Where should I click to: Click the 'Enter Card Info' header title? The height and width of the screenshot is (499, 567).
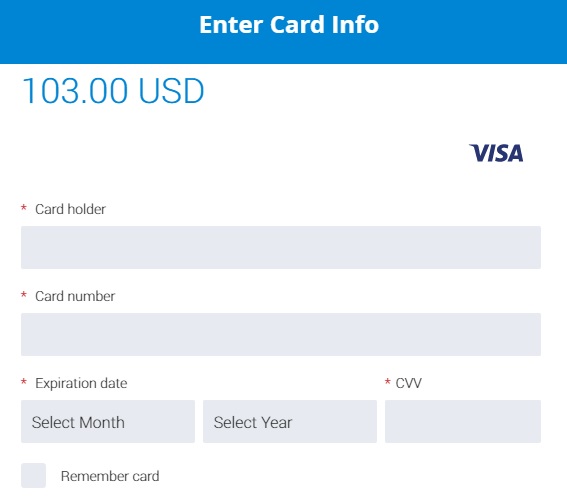(289, 25)
